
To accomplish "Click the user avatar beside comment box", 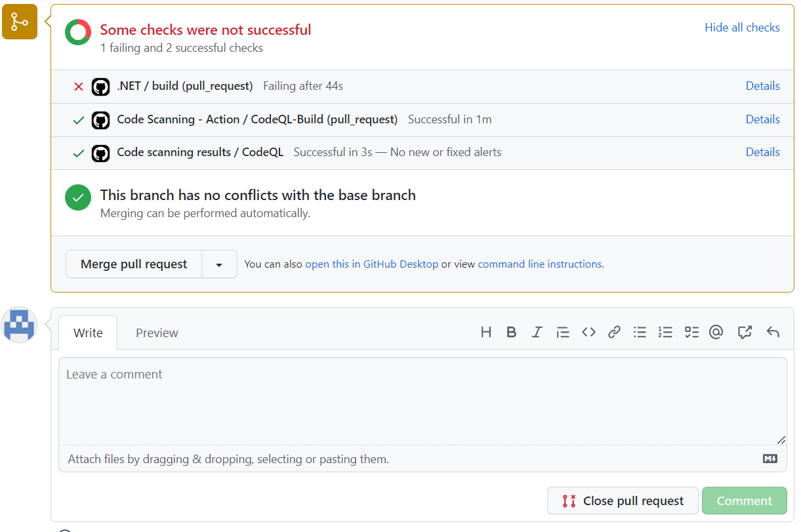I will click(20, 325).
